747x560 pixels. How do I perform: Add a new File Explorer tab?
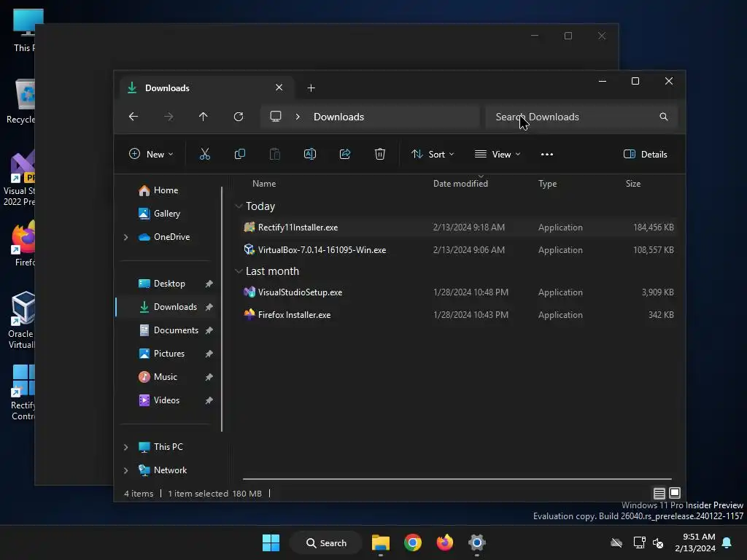tap(311, 88)
